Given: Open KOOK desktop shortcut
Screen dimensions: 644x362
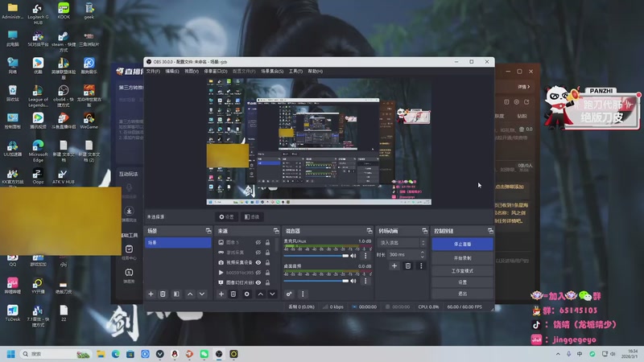Looking at the screenshot, I should click(x=64, y=10).
